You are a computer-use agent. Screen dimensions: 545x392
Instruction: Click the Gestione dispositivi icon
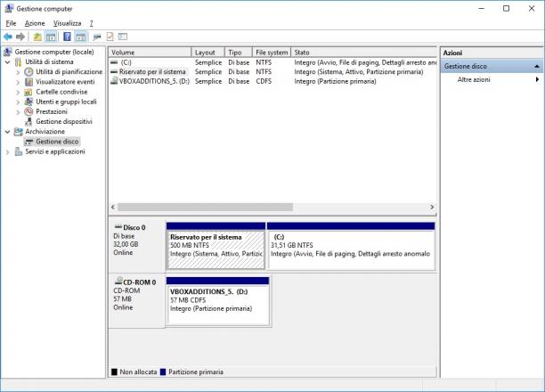(x=28, y=122)
